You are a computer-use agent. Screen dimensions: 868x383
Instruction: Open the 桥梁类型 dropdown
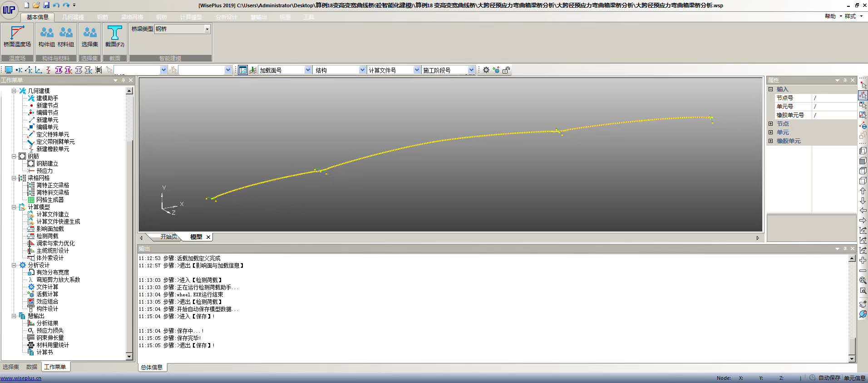[207, 29]
